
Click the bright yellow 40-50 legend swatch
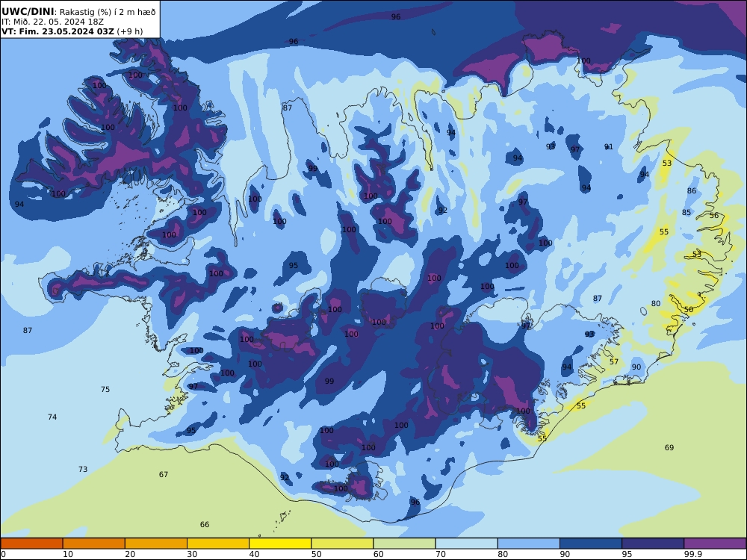[x=280, y=544]
